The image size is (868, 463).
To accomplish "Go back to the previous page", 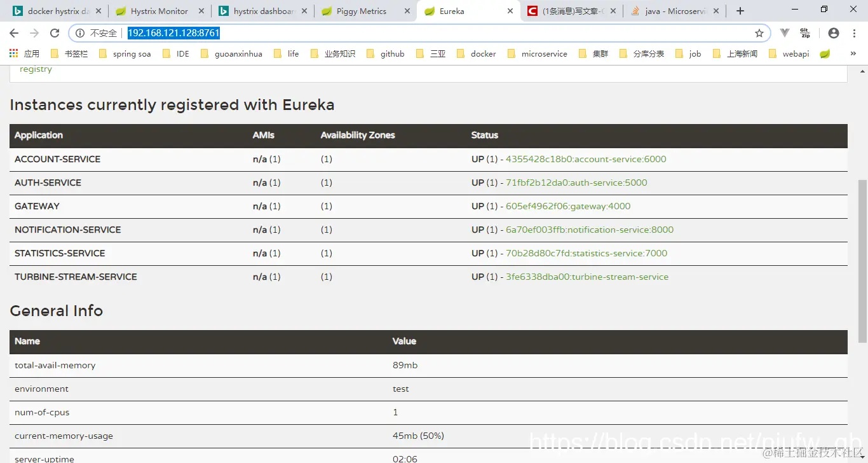I will click(14, 33).
